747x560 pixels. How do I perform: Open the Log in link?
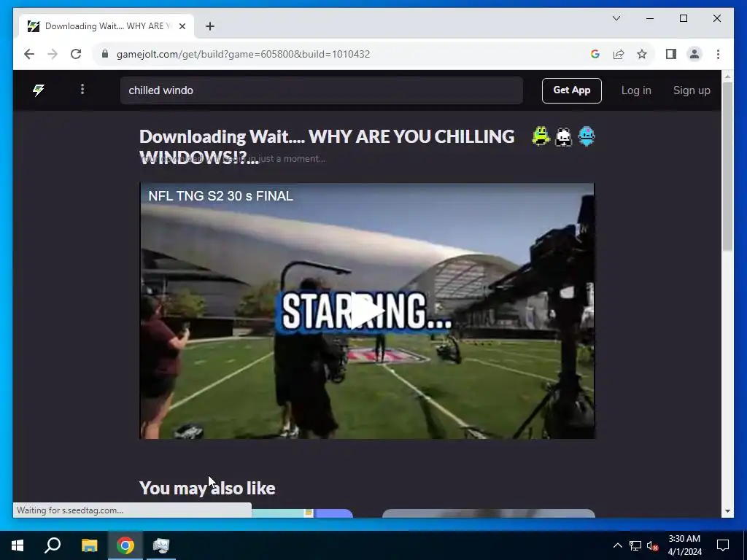pos(636,90)
